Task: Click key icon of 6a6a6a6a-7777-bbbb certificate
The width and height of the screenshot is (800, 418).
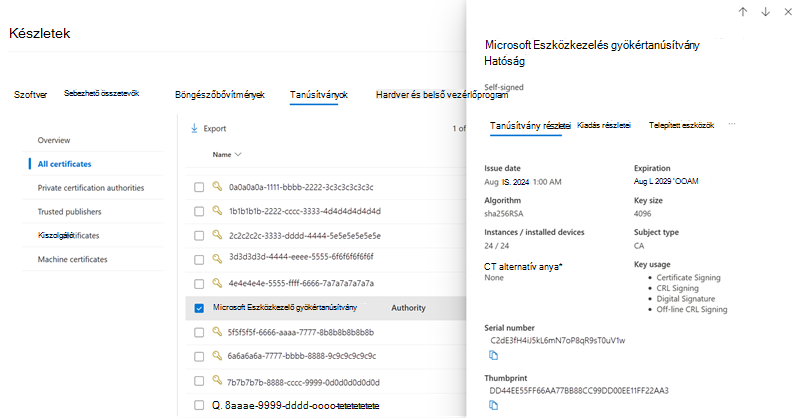Action: click(217, 355)
